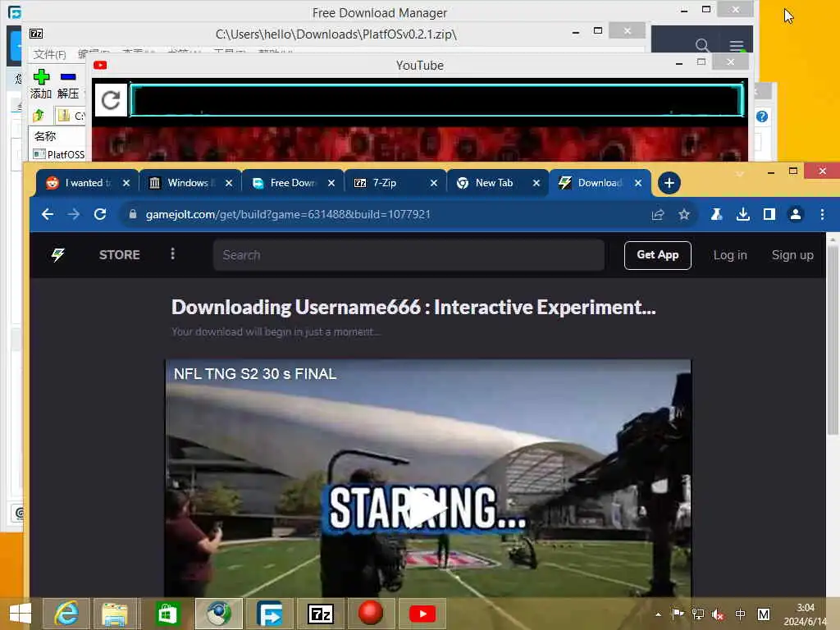The image size is (840, 630).
Task: Close the Windows tab
Action: point(229,183)
